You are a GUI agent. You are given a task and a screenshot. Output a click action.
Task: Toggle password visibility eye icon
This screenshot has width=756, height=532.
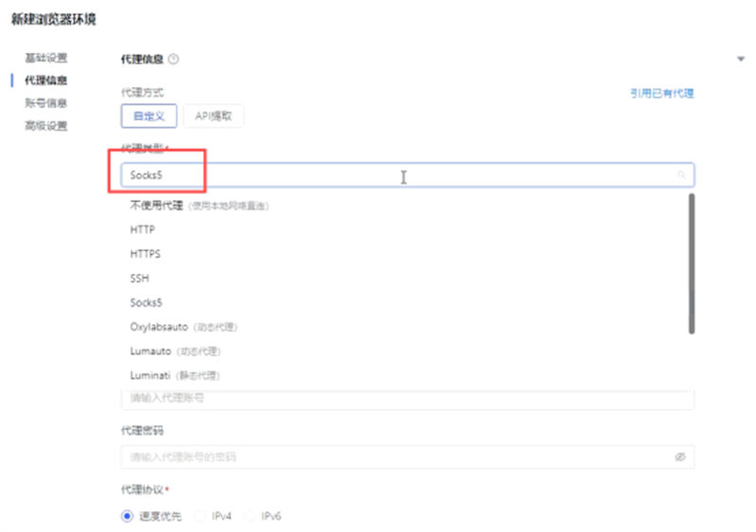[x=679, y=456]
